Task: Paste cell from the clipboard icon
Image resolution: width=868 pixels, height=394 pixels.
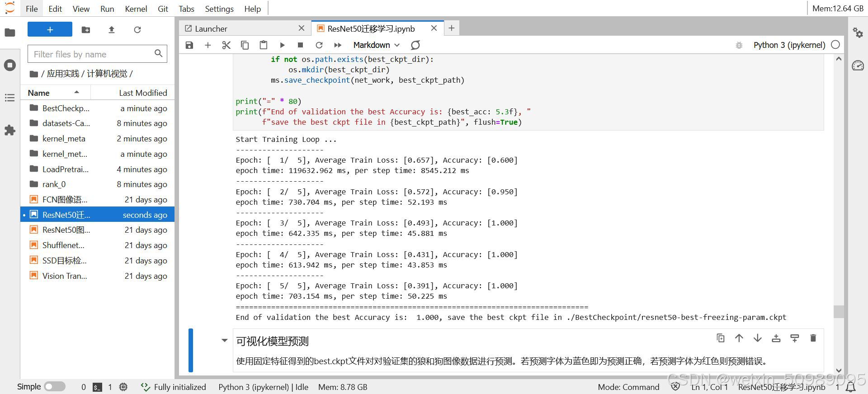Action: click(x=263, y=45)
